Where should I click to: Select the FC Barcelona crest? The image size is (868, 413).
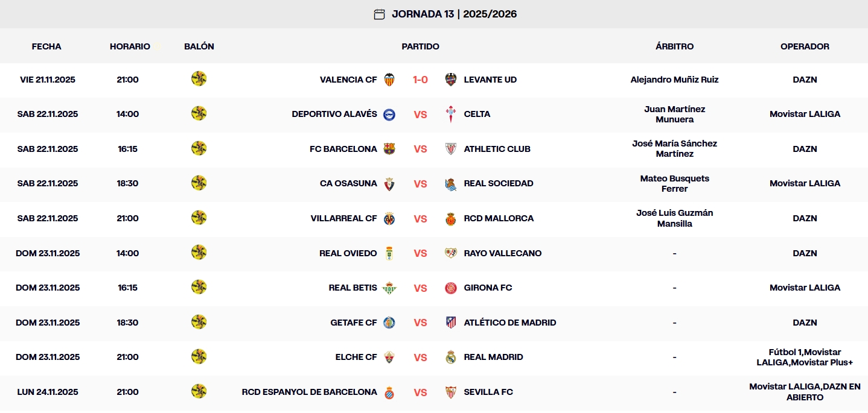(389, 148)
